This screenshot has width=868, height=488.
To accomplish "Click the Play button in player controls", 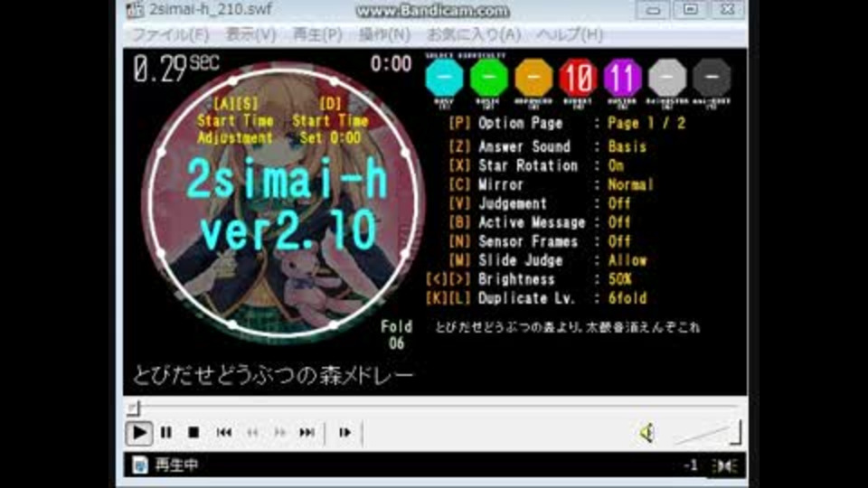I will pyautogui.click(x=139, y=433).
